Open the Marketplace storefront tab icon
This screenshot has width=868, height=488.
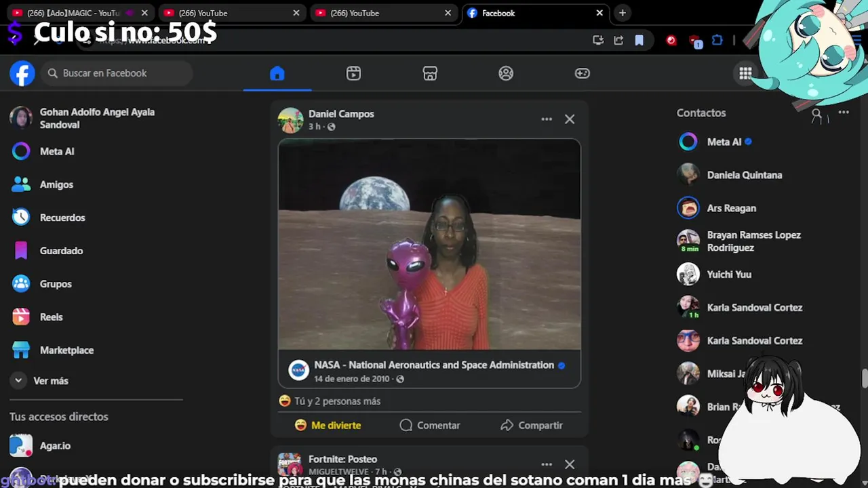pos(430,73)
